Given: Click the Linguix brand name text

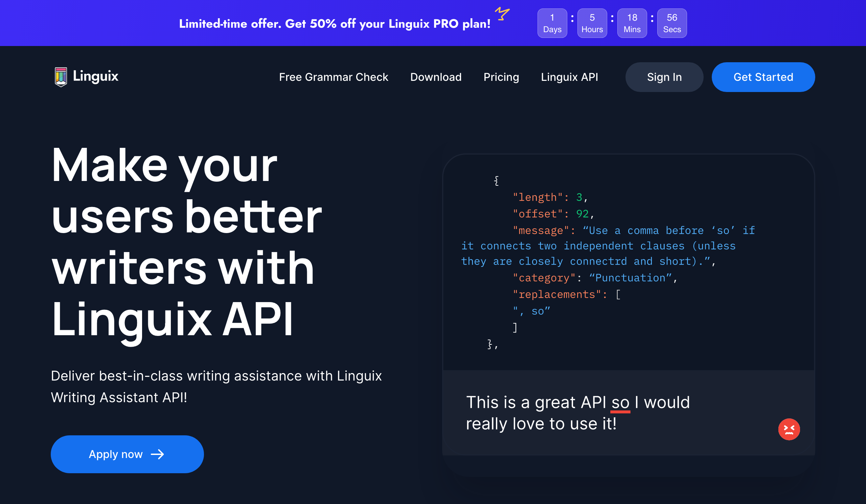Looking at the screenshot, I should (x=95, y=76).
